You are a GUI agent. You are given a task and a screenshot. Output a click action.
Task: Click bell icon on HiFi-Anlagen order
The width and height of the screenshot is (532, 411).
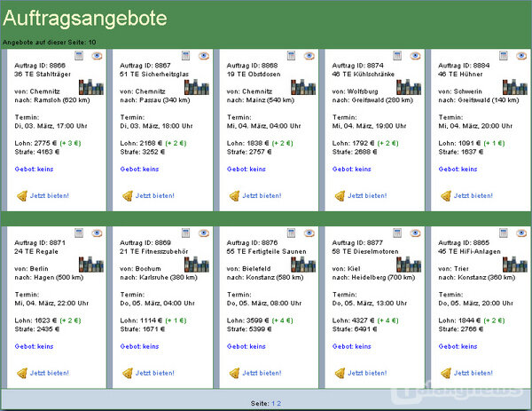pos(446,374)
